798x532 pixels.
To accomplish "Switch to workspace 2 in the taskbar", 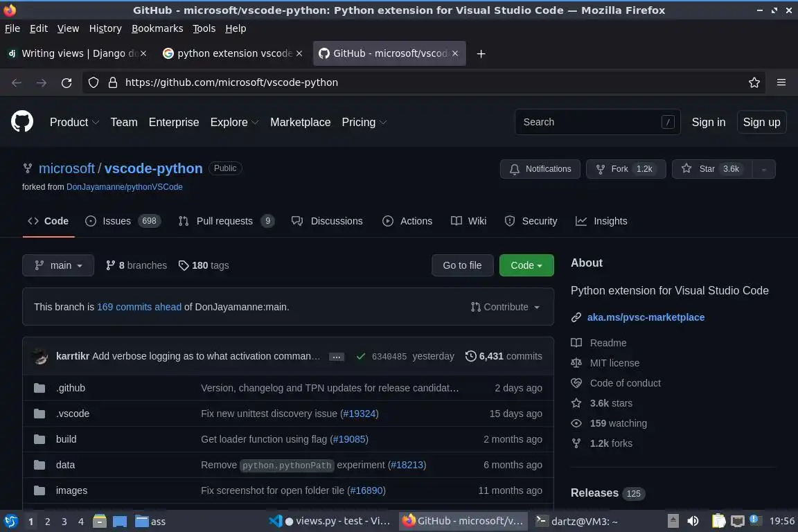I will pos(47,522).
